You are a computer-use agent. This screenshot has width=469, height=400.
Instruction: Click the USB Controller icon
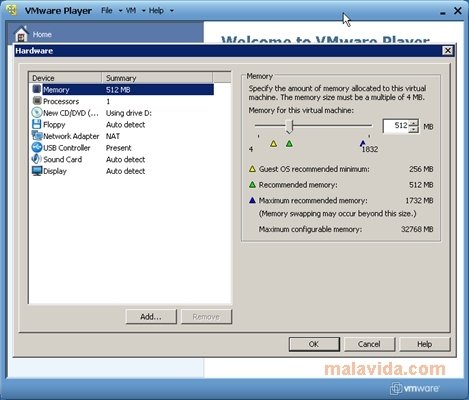pos(37,147)
